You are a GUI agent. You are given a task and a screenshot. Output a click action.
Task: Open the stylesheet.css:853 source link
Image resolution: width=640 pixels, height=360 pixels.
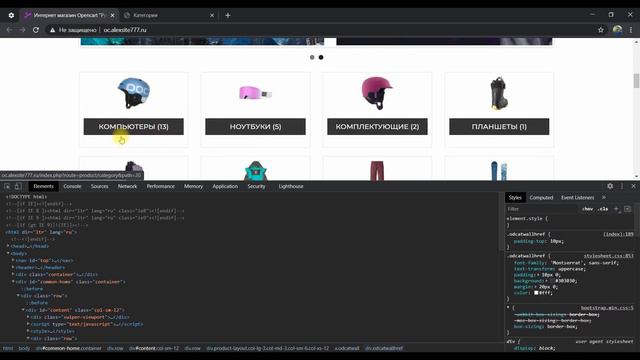click(608, 256)
